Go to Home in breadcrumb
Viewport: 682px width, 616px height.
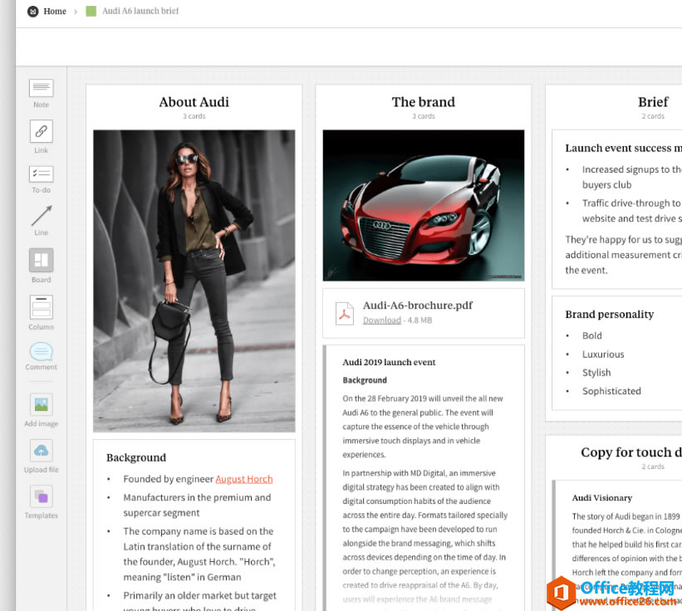55,12
